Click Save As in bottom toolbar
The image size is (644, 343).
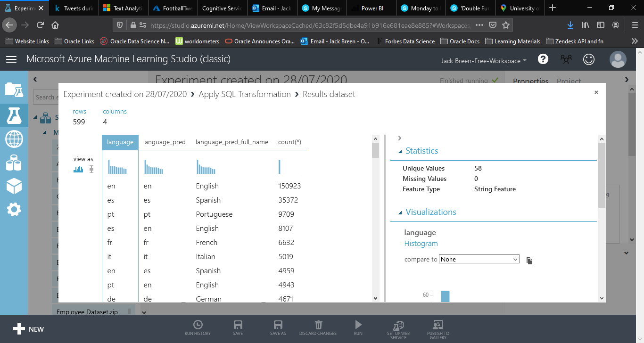tap(278, 328)
